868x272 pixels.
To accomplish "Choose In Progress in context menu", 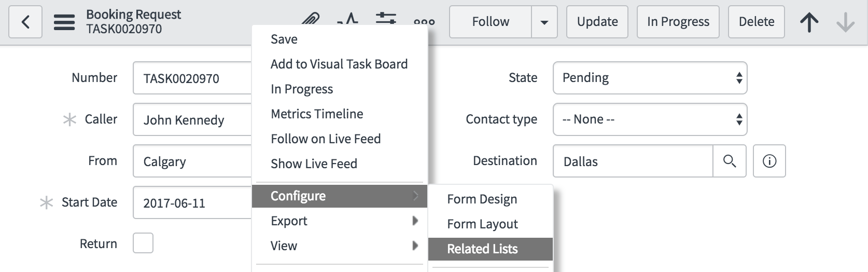I will click(x=340, y=89).
